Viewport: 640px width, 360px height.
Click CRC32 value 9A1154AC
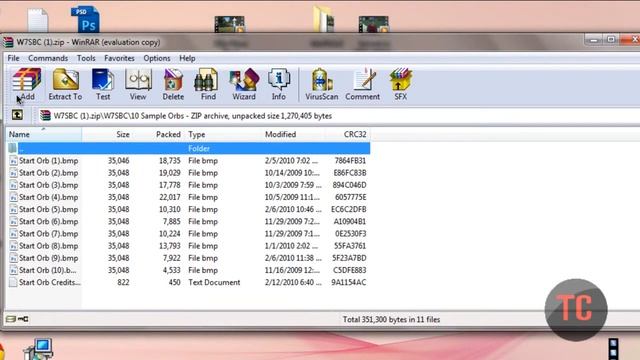click(349, 282)
